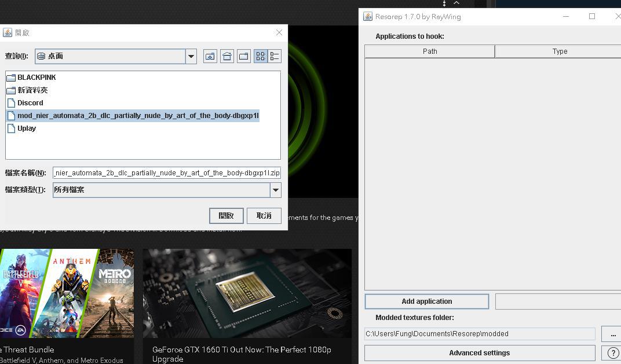
Task: Browse modded textures folder with ... button
Action: tap(612, 334)
